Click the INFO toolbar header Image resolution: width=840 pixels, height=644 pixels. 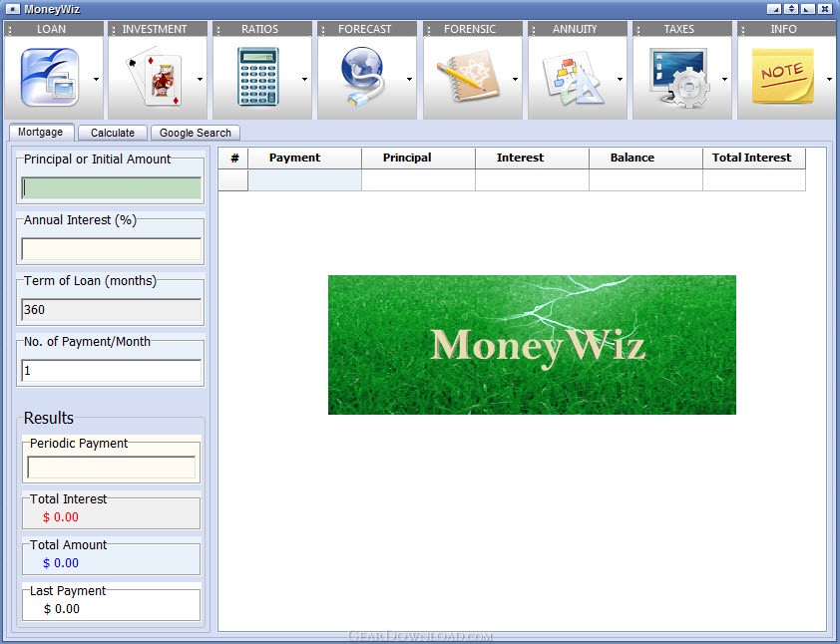coord(786,29)
